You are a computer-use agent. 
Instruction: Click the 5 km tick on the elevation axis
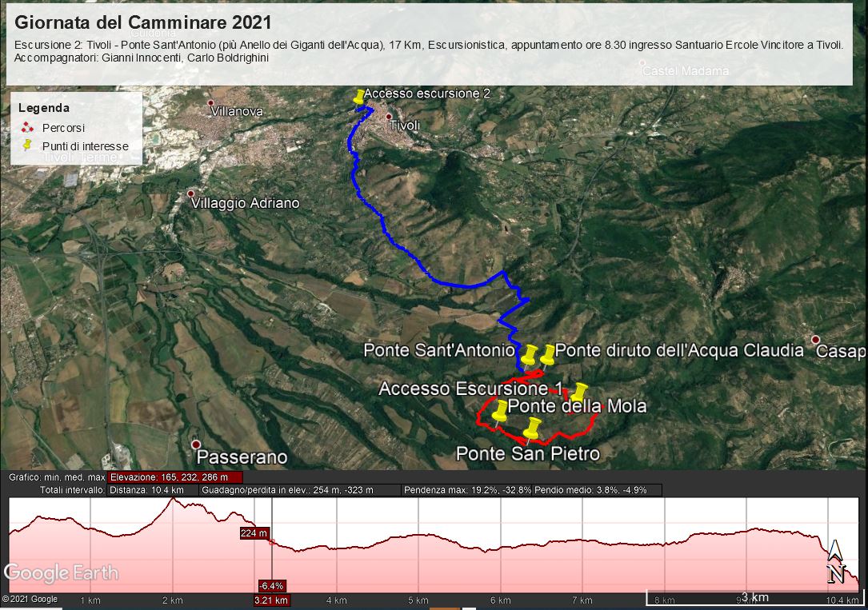pos(418,600)
